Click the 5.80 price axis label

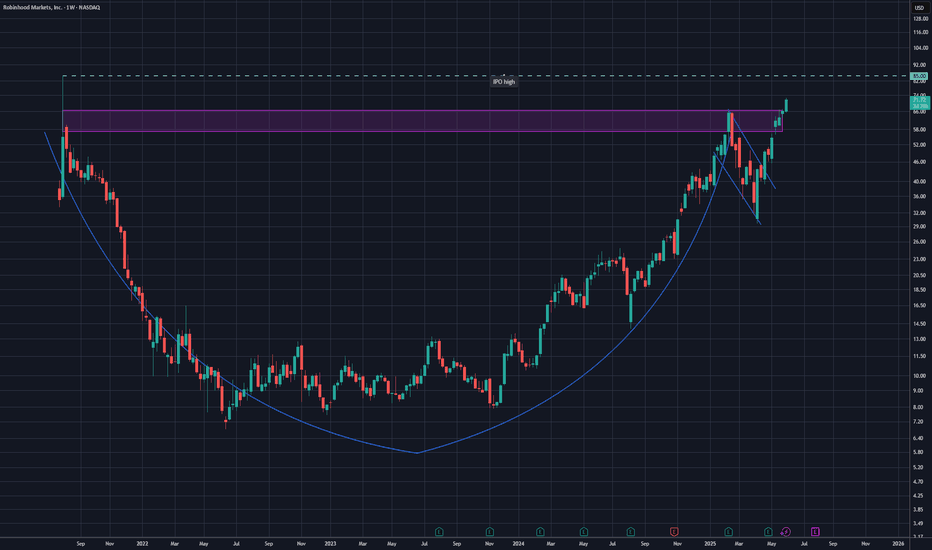[918, 452]
